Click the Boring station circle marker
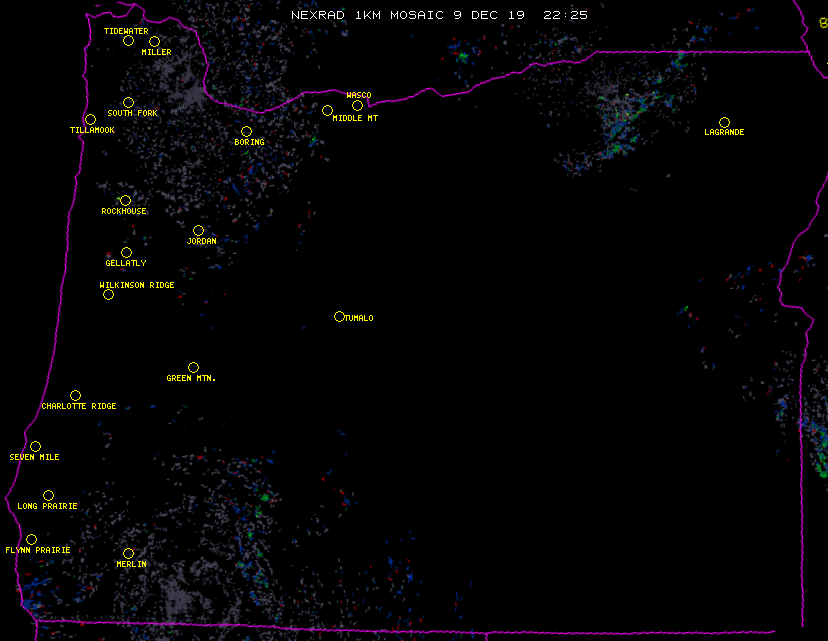 coord(246,131)
